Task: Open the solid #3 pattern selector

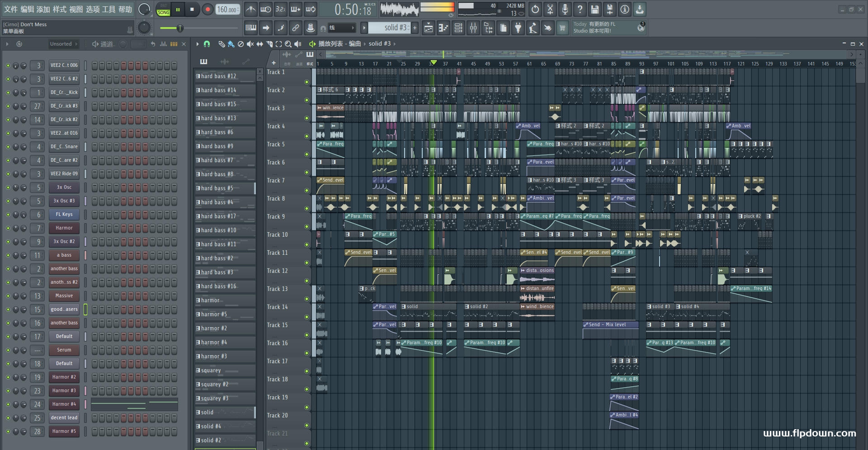Action: tap(389, 28)
